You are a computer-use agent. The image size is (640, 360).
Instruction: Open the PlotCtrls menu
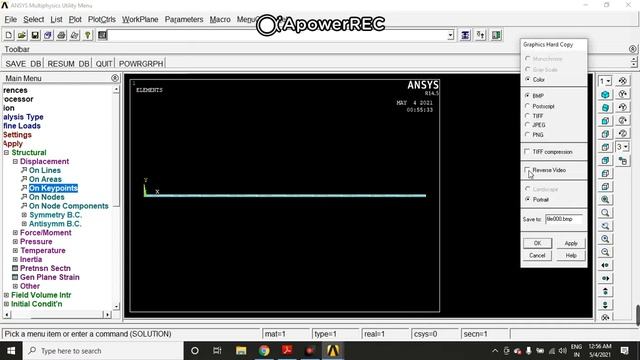(x=102, y=19)
